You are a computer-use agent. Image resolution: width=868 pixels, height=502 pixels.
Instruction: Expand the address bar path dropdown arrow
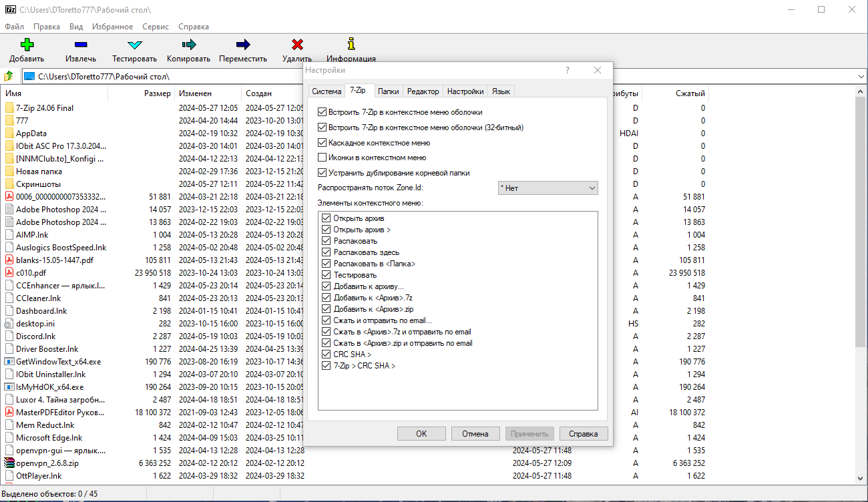click(861, 77)
